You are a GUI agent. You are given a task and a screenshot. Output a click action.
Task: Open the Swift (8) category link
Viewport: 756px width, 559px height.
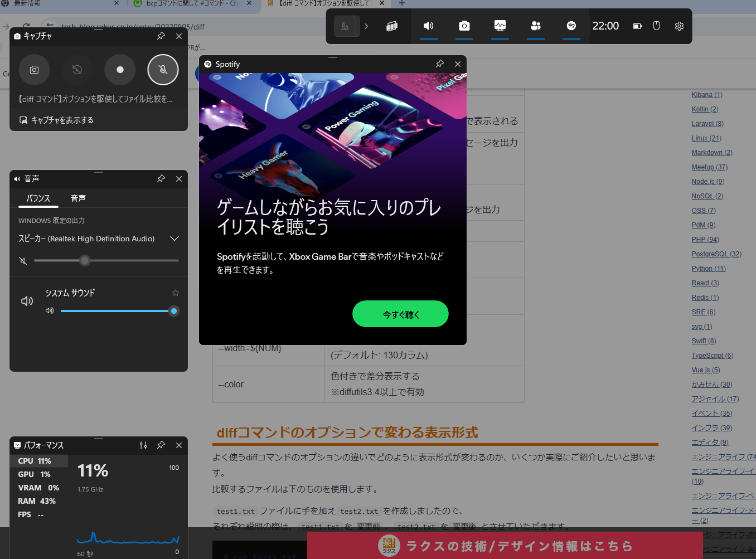pyautogui.click(x=704, y=341)
